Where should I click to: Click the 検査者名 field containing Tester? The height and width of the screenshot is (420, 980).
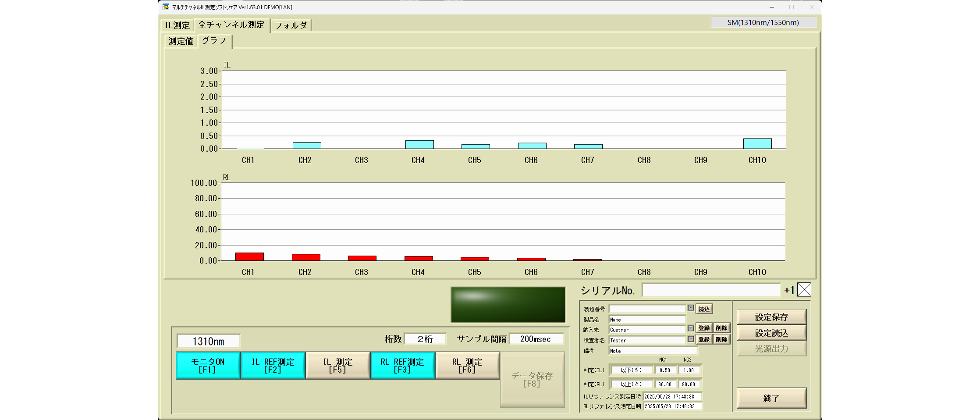coord(647,340)
